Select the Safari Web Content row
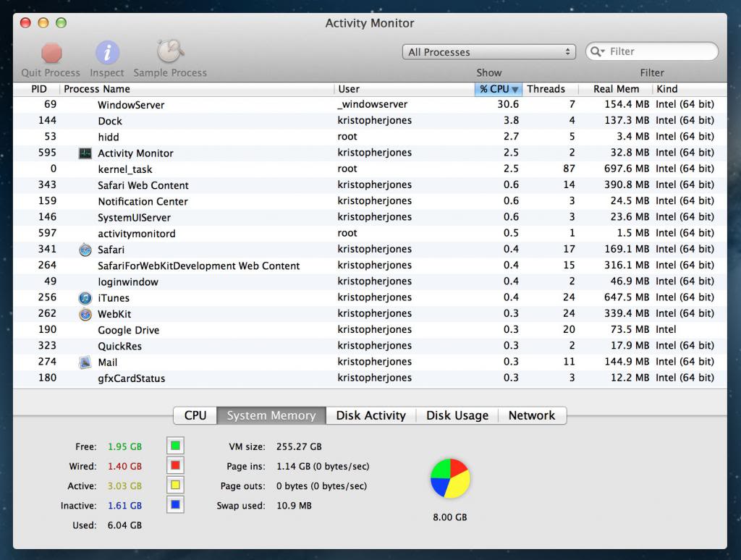Viewport: 741px width, 560px height. pyautogui.click(x=370, y=184)
